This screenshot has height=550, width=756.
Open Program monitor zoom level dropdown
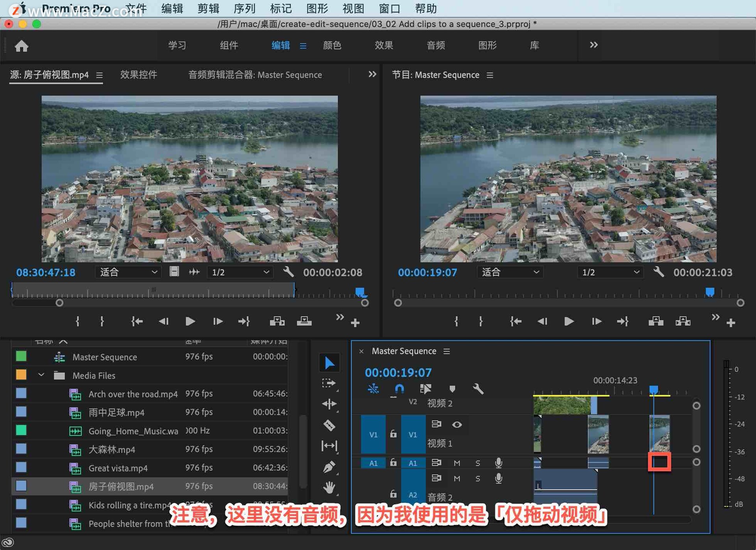510,272
